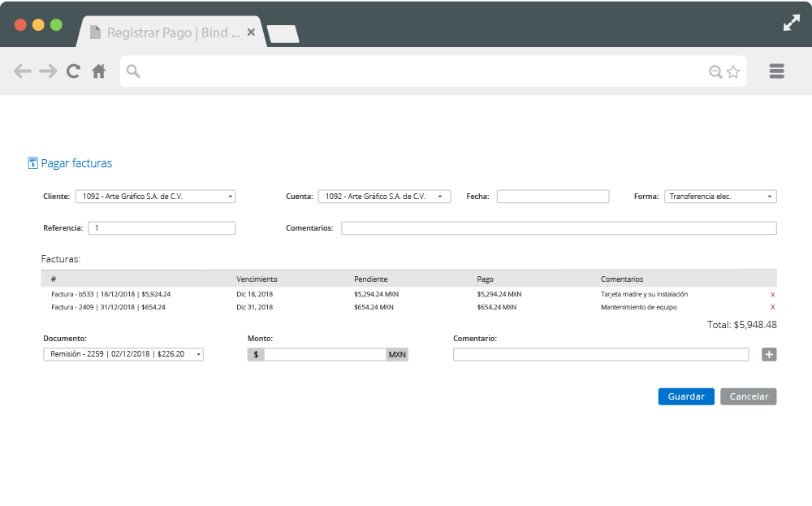Click the browser address bar

(x=433, y=71)
